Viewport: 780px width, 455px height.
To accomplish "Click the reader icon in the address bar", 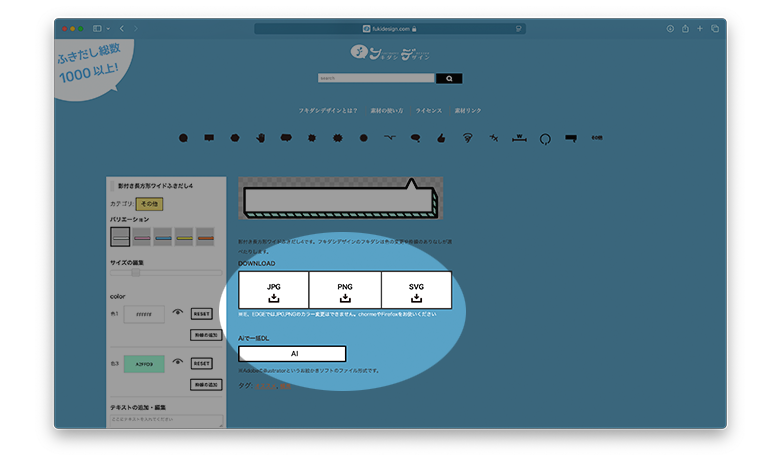I will click(x=518, y=29).
